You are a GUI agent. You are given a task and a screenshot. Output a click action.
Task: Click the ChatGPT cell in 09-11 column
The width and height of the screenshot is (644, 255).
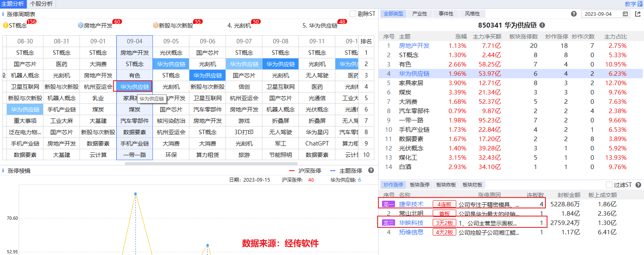pos(317,144)
